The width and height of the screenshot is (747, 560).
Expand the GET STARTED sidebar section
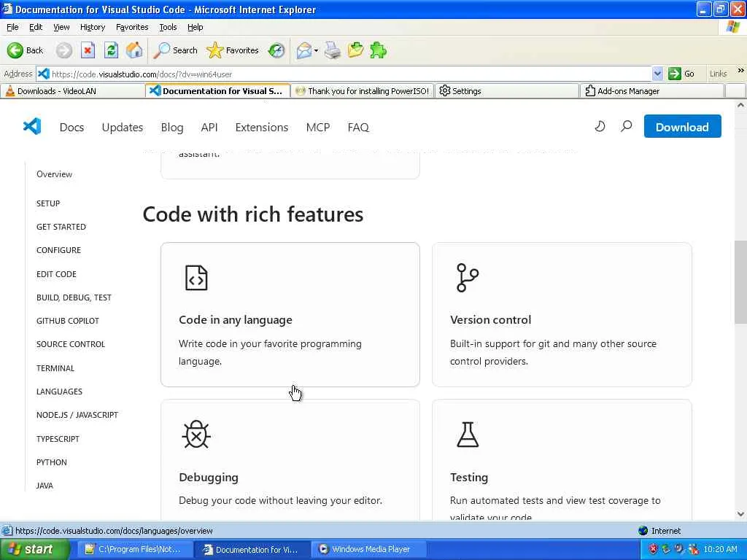61,227
